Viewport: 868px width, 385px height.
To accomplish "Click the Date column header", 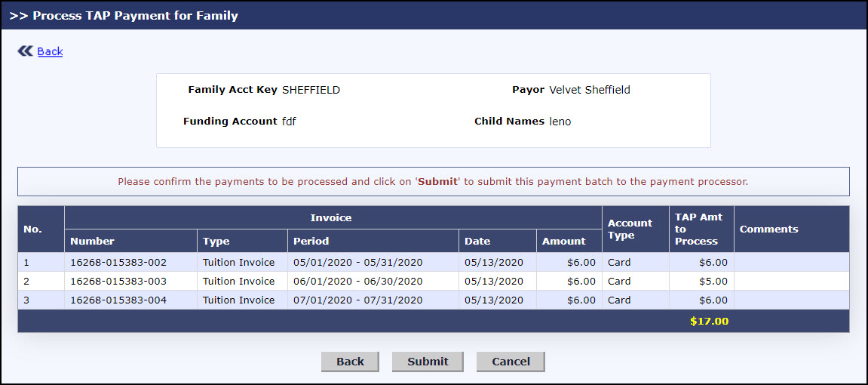I will (477, 241).
